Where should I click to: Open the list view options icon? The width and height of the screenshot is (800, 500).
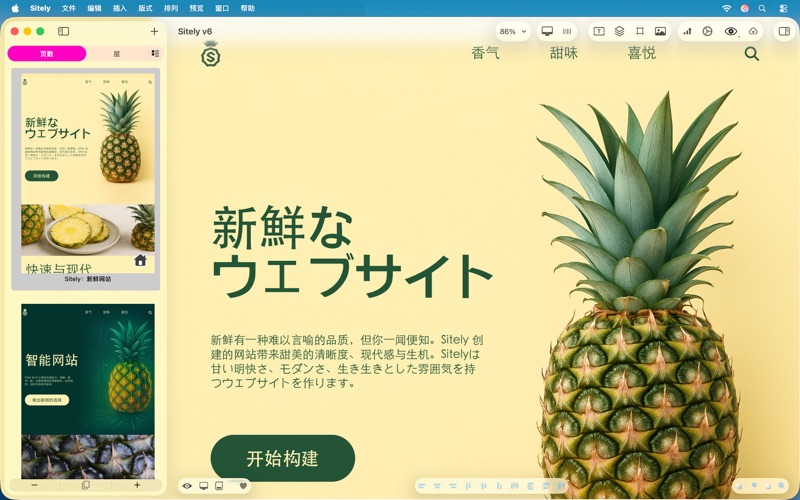155,54
